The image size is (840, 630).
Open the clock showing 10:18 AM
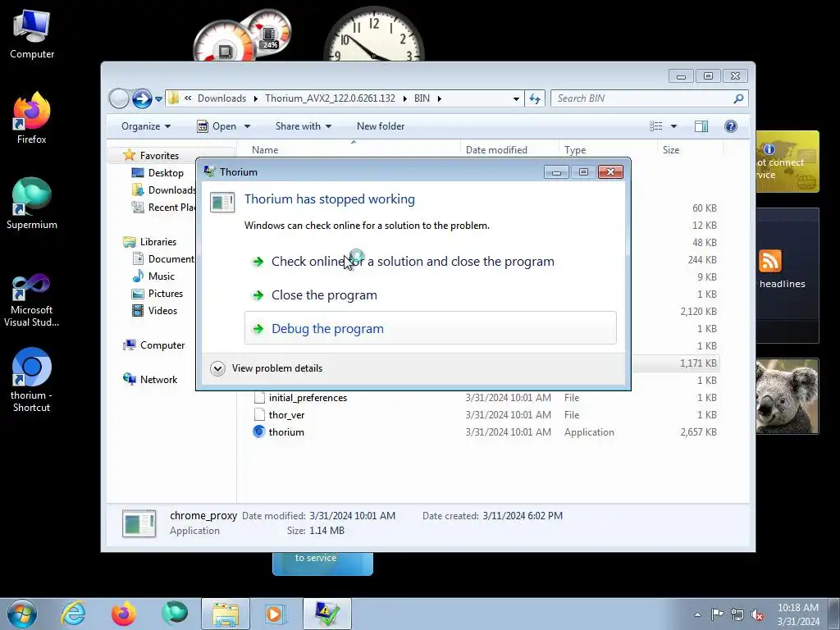798,614
